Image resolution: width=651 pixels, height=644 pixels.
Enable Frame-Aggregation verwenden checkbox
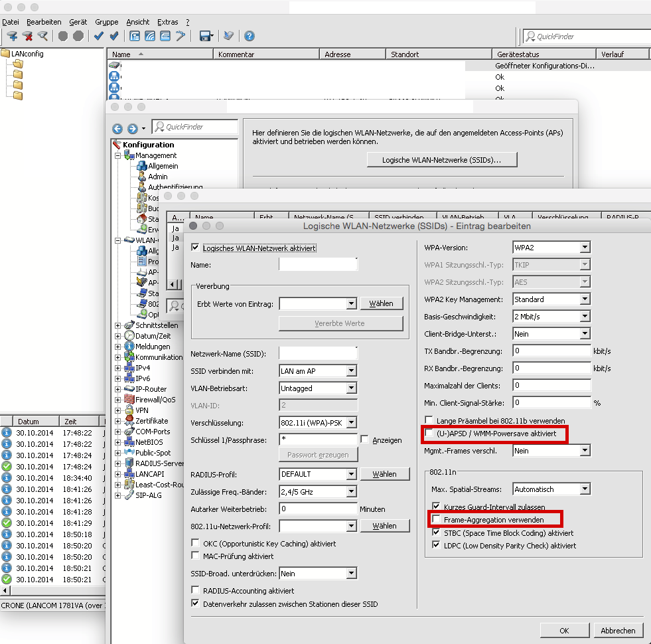[436, 519]
